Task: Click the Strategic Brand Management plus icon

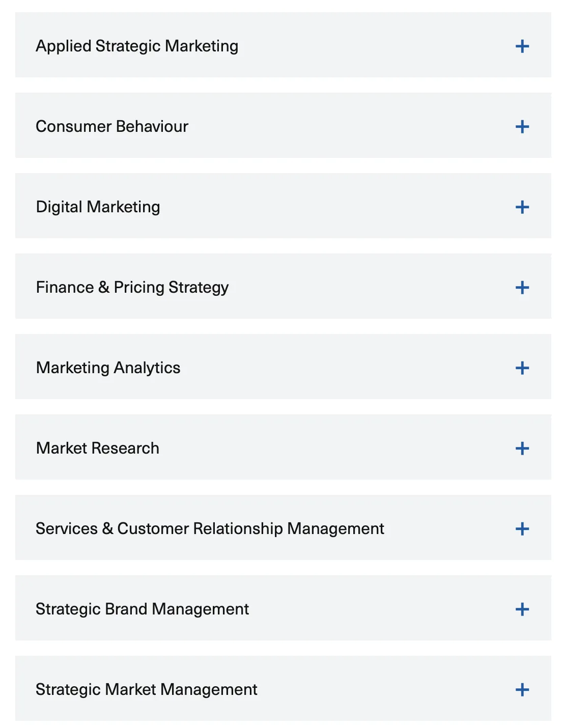Action: click(x=522, y=609)
